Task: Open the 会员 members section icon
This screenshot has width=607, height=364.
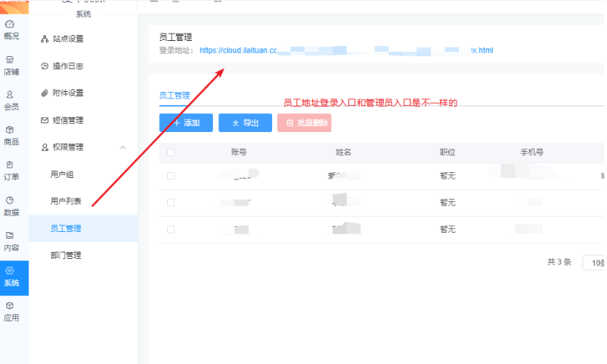Action: click(9, 95)
